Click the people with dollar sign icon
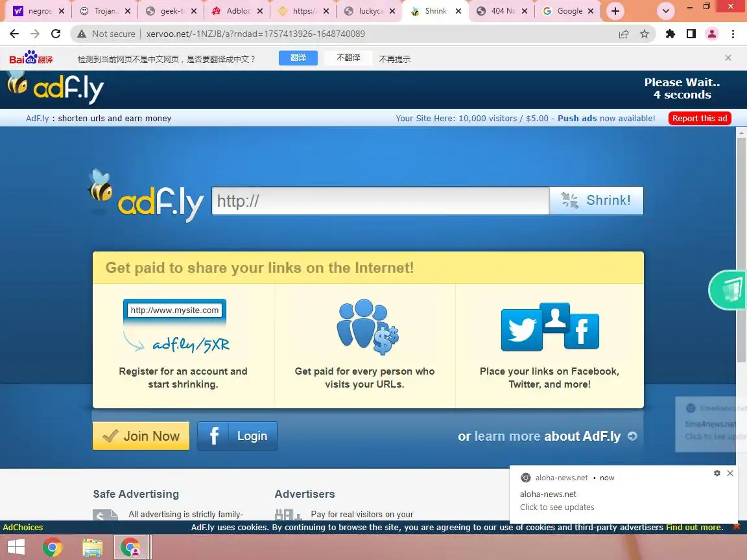This screenshot has height=560, width=747. [x=367, y=327]
